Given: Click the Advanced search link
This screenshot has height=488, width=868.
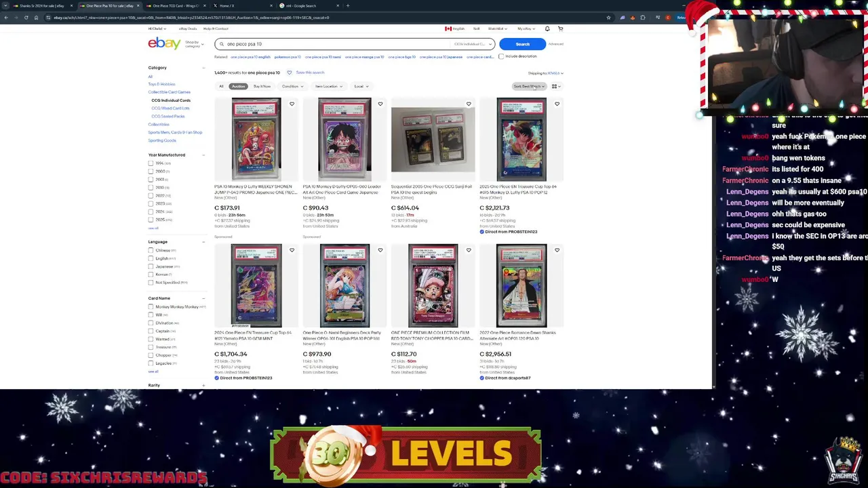Looking at the screenshot, I should (x=555, y=44).
